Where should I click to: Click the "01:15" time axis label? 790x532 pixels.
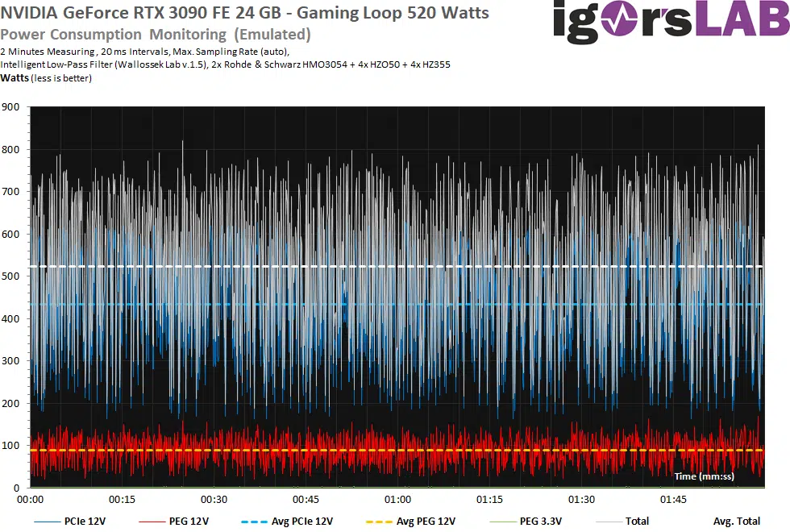click(490, 499)
